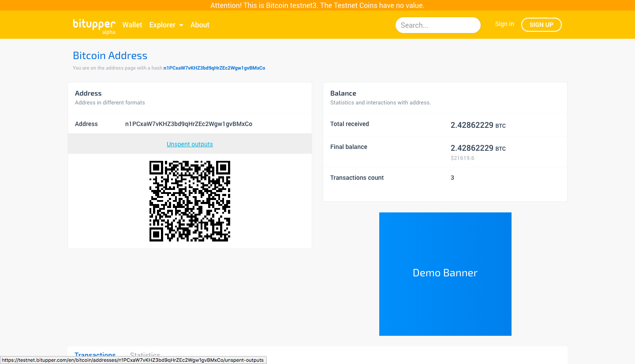The width and height of the screenshot is (635, 364).
Task: Click the 'Total received' label
Action: (x=350, y=124)
